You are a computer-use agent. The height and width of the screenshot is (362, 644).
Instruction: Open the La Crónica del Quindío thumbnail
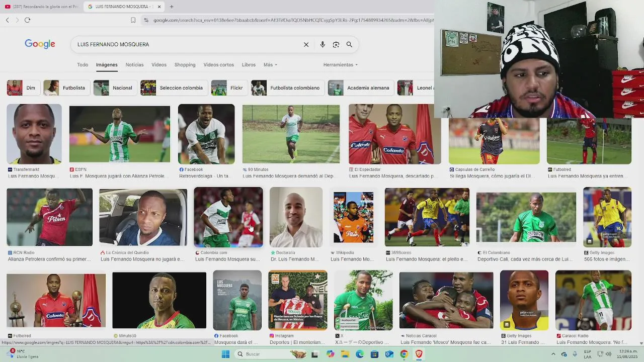click(143, 217)
